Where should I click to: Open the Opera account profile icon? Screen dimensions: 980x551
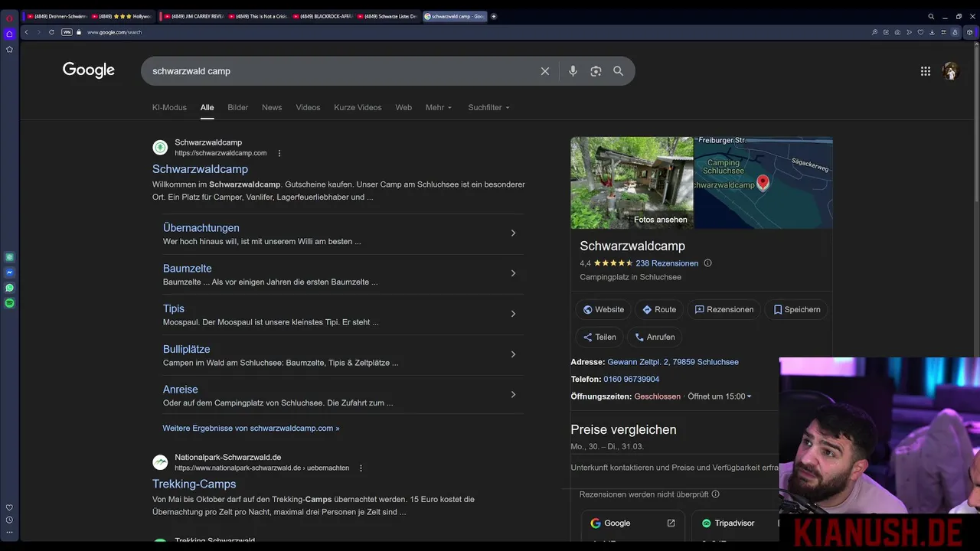click(955, 32)
